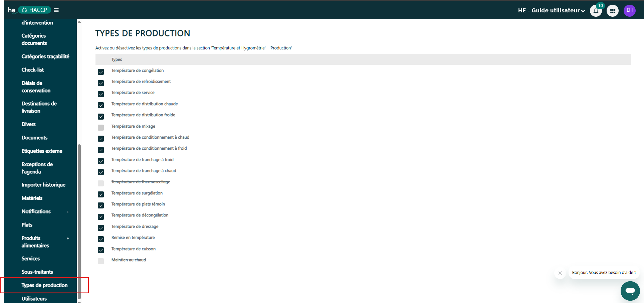Click the Types column header
This screenshot has height=303, width=644.
pyautogui.click(x=117, y=59)
